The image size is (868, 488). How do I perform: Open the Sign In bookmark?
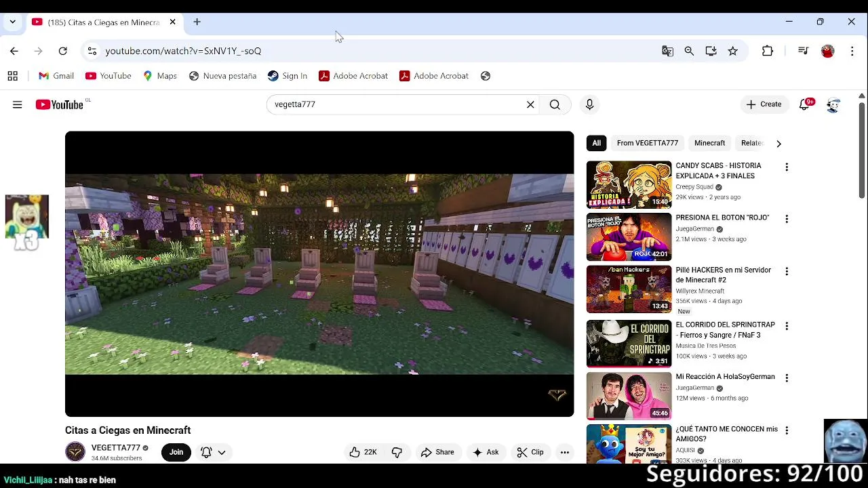coord(288,76)
